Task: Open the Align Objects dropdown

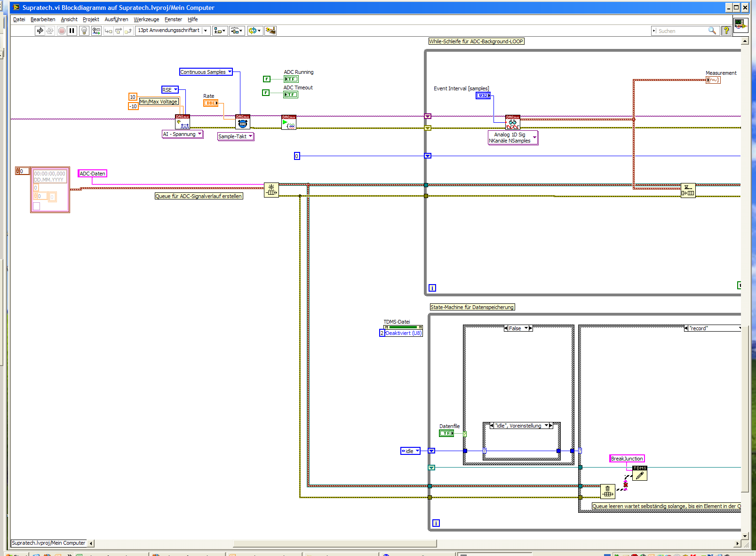Action: [x=220, y=31]
